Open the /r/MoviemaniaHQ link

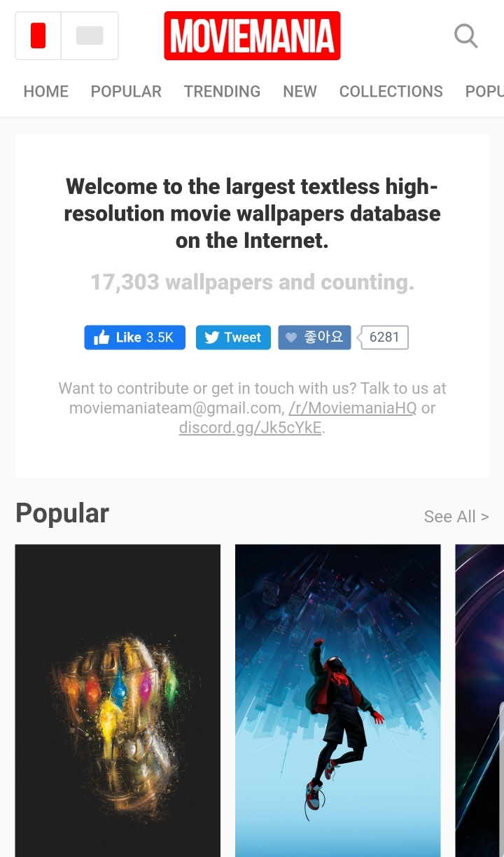(x=352, y=408)
